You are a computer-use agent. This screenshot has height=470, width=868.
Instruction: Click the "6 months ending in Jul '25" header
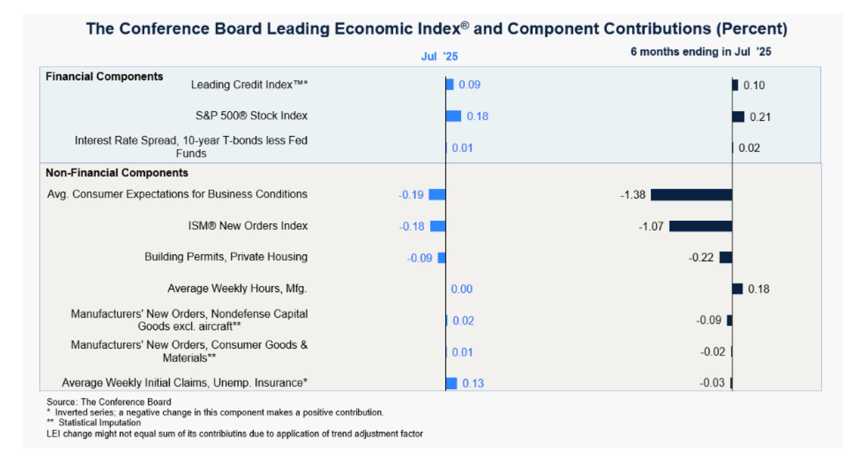click(700, 52)
